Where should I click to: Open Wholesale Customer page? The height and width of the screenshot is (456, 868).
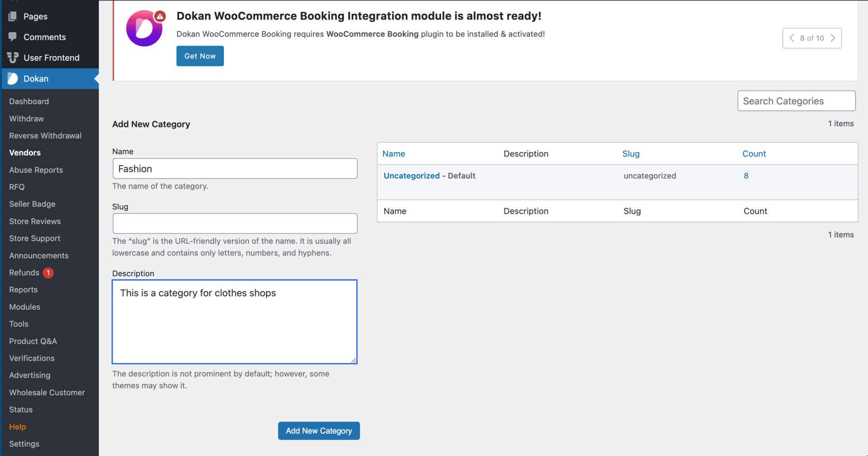(x=47, y=393)
